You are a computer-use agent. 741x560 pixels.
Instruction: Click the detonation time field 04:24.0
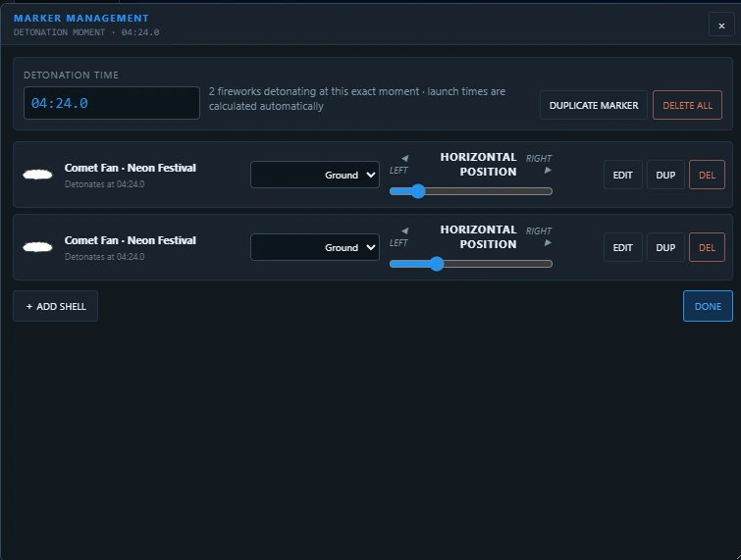pyautogui.click(x=112, y=103)
